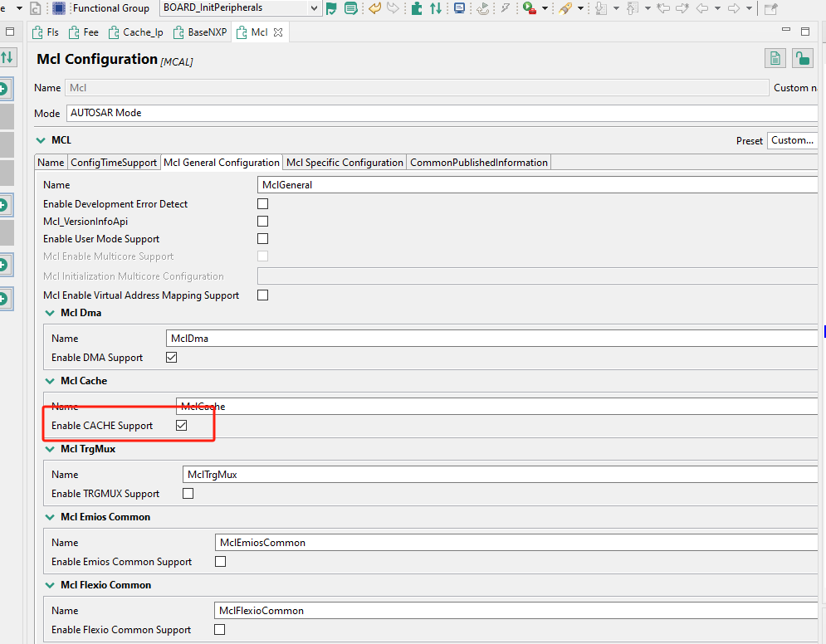826x644 pixels.
Task: Open the comments speech-bubble toolbar icon
Action: tap(350, 8)
